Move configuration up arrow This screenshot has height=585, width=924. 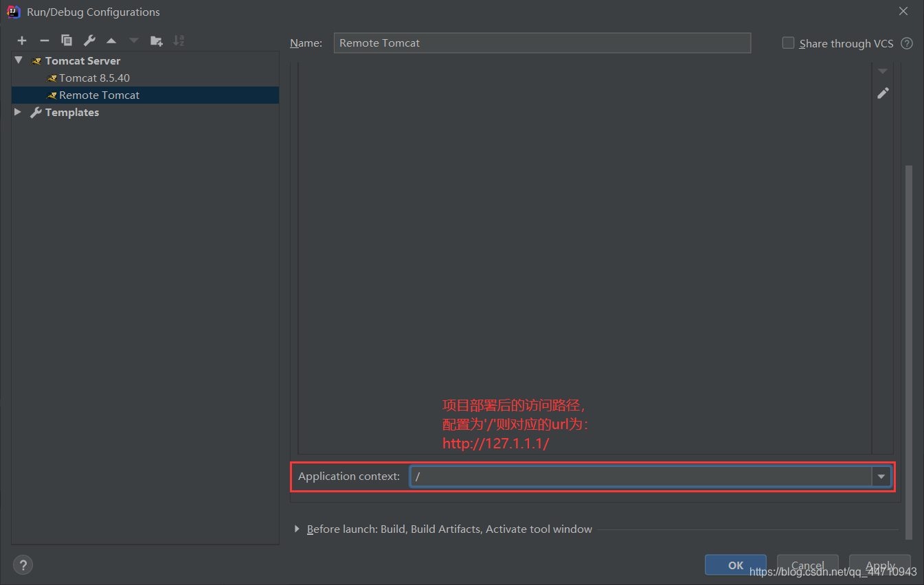111,41
